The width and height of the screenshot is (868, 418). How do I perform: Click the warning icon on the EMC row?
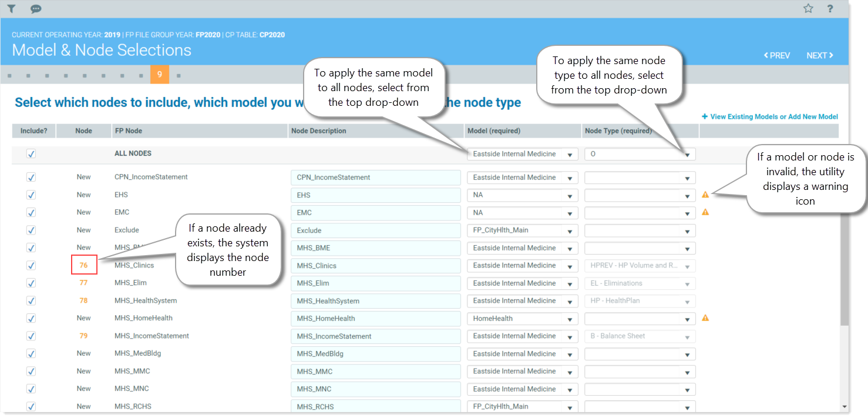(705, 212)
